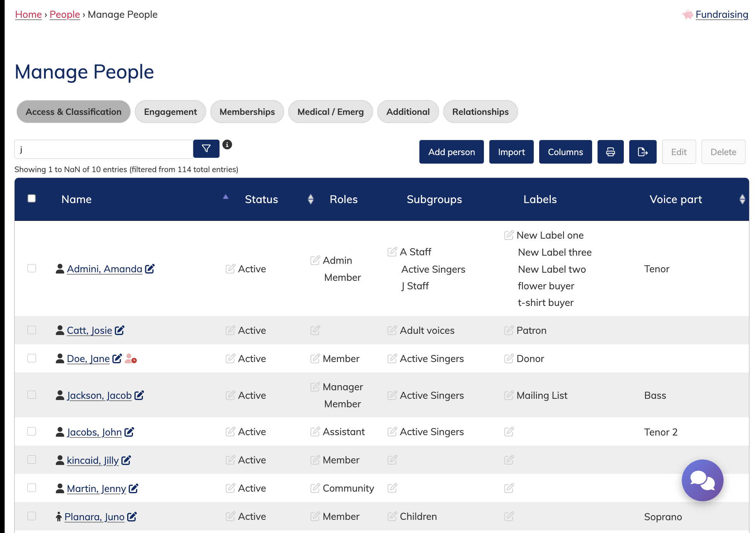Tick the select-all checkbox in the table header
This screenshot has width=756, height=533.
[32, 199]
